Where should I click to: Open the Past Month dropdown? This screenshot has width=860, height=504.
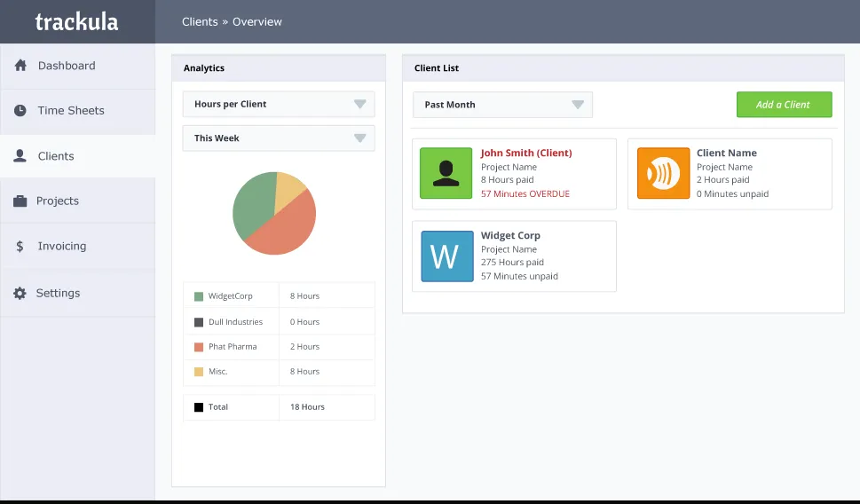pyautogui.click(x=503, y=105)
